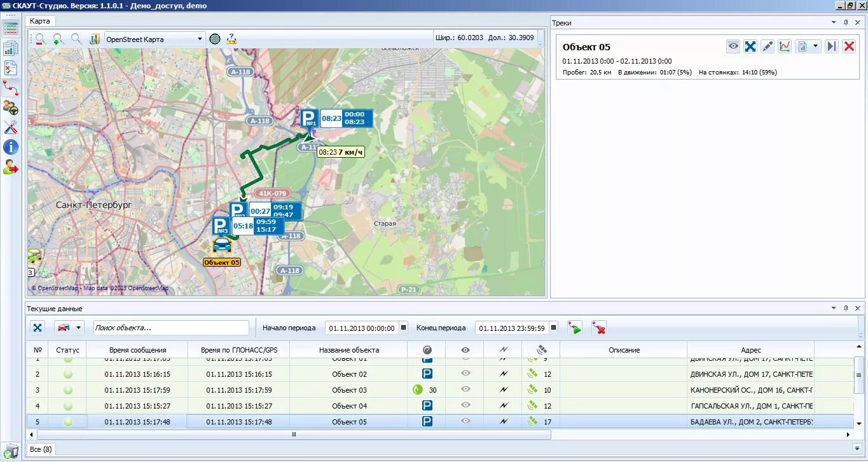Open the Треки panel options dropdown arrow
The width and height of the screenshot is (868, 462).
point(834,22)
